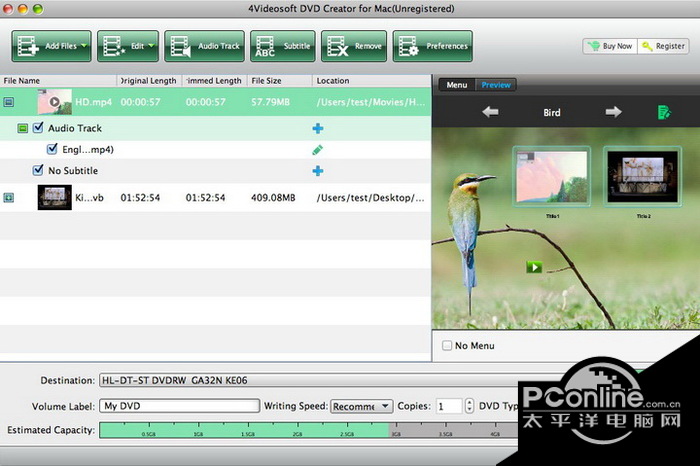Add audio track with plus icon
This screenshot has height=466, width=700.
(x=318, y=129)
